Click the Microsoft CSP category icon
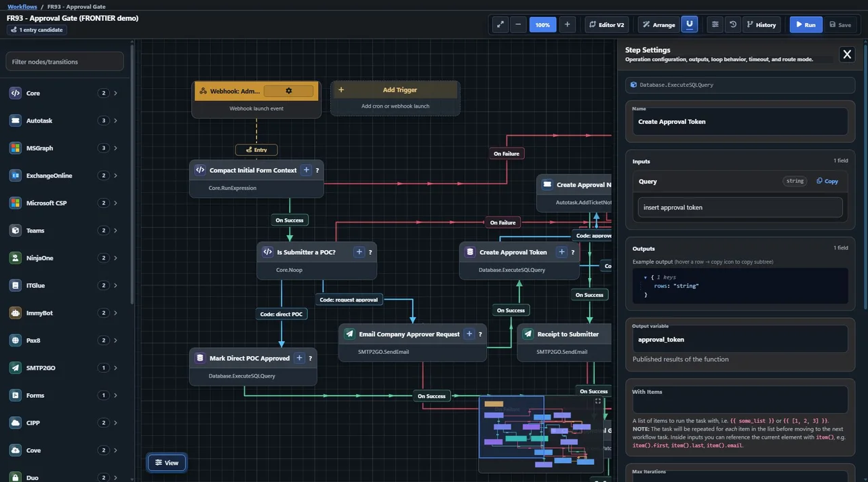The image size is (868, 482). click(x=16, y=203)
